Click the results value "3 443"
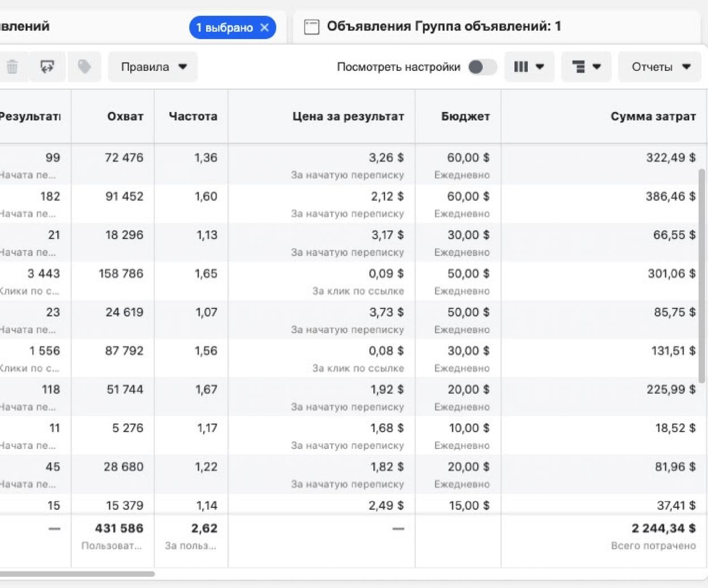Image resolution: width=708 pixels, height=588 pixels. point(44,274)
